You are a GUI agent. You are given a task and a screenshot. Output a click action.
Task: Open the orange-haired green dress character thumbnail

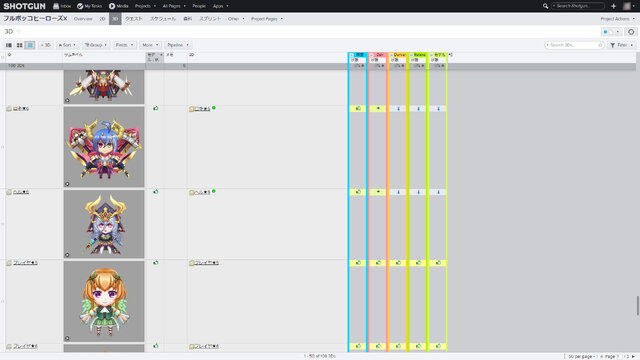tap(104, 301)
